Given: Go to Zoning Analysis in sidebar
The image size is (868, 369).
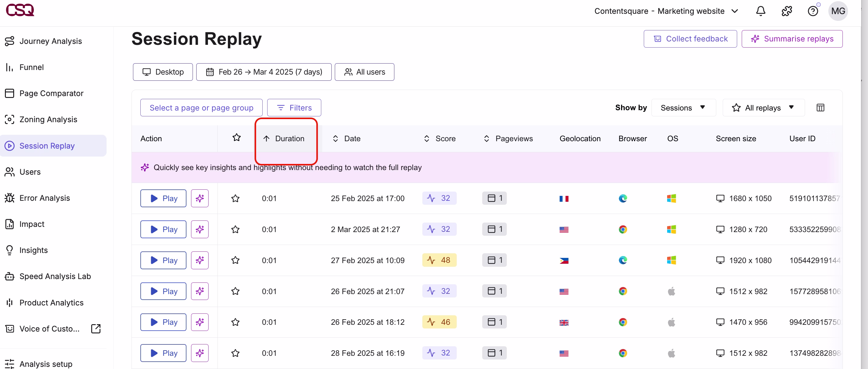Looking at the screenshot, I should (48, 119).
